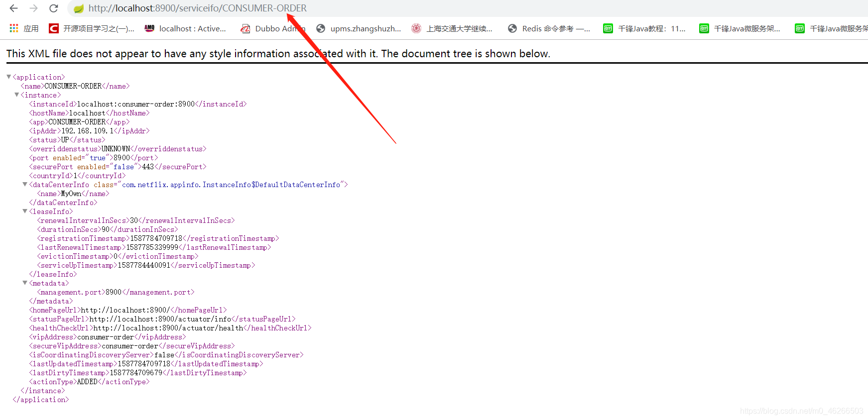
Task: Open bookmark upms.zhangshuzh
Action: (359, 29)
